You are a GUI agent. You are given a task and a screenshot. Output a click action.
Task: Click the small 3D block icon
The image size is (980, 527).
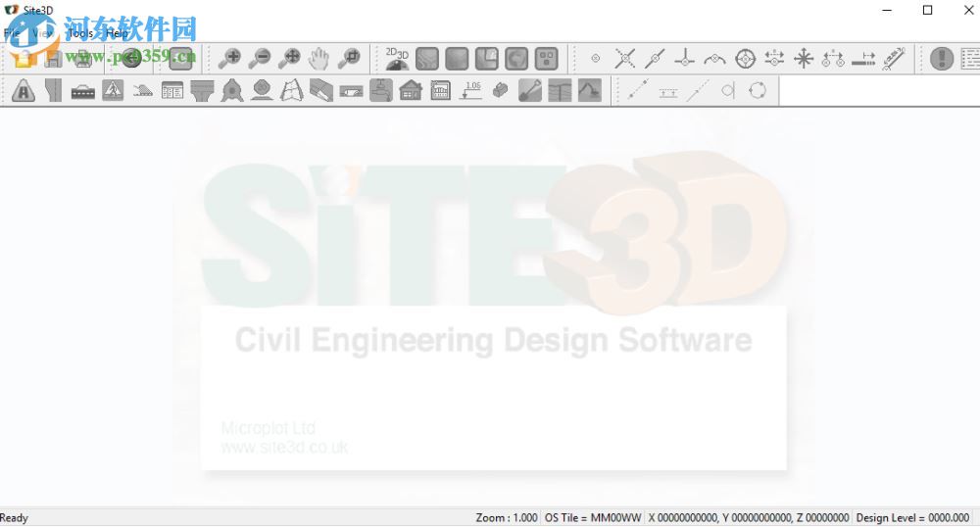tap(500, 90)
